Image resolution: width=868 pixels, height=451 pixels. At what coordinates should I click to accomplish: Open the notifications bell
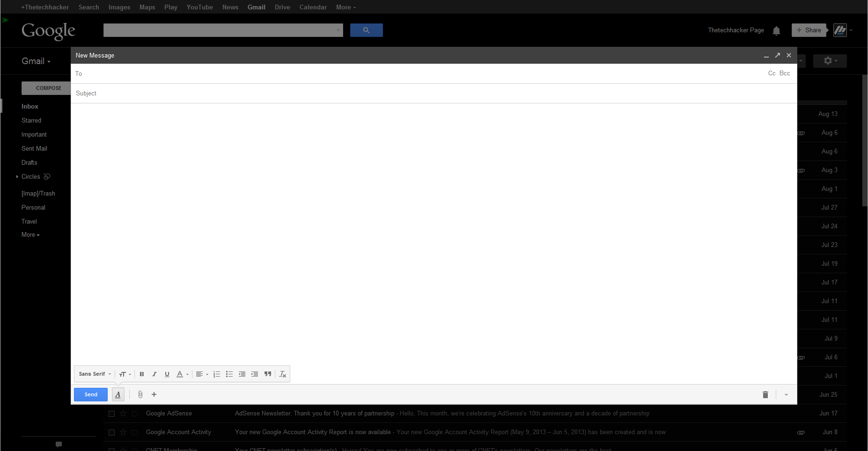776,31
